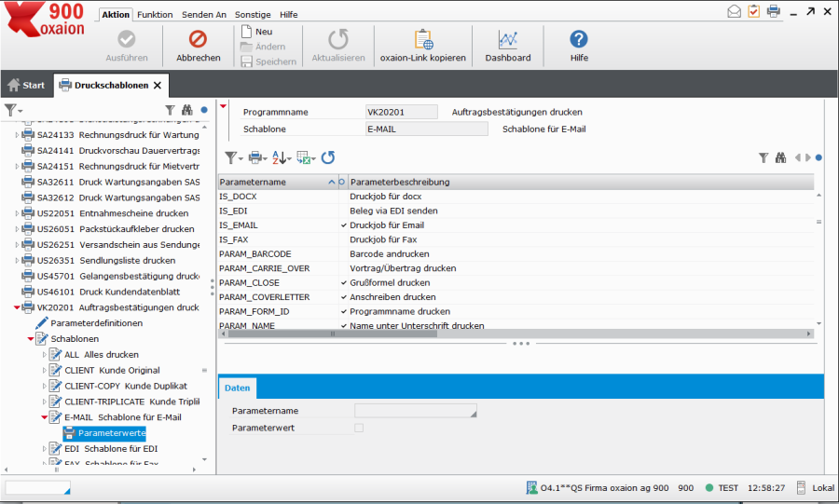The width and height of the screenshot is (839, 504).
Task: Open the Aktion menu
Action: pos(116,14)
